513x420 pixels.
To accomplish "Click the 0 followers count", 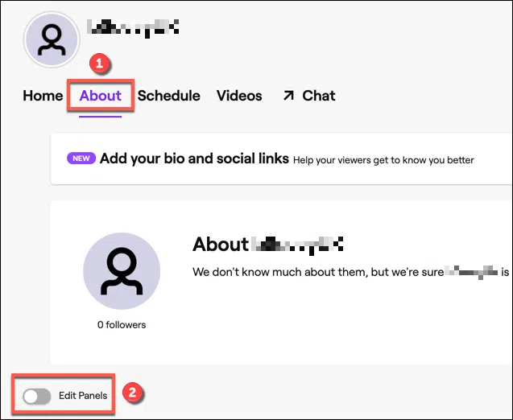I will coord(122,325).
